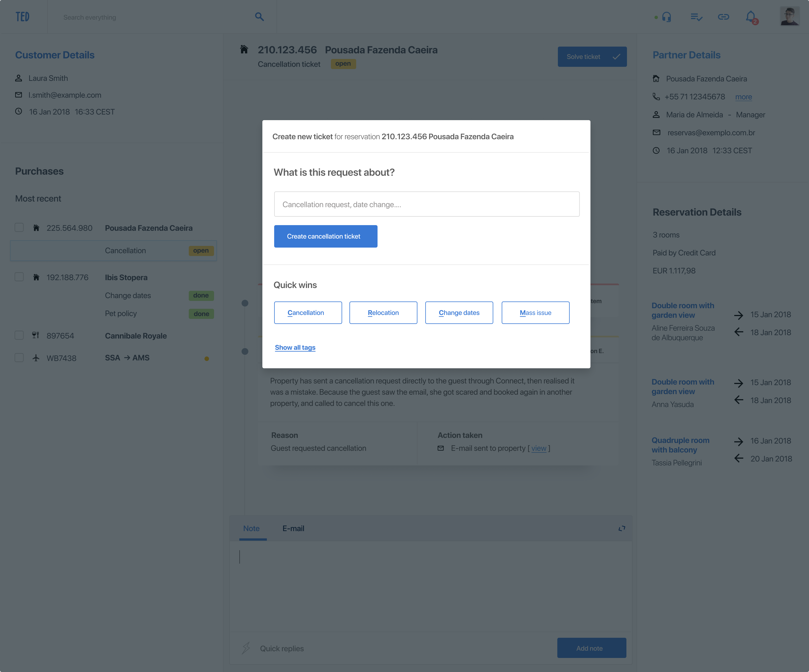Select checkbox for purchase 225.564.980
The width and height of the screenshot is (809, 672).
pos(19,227)
